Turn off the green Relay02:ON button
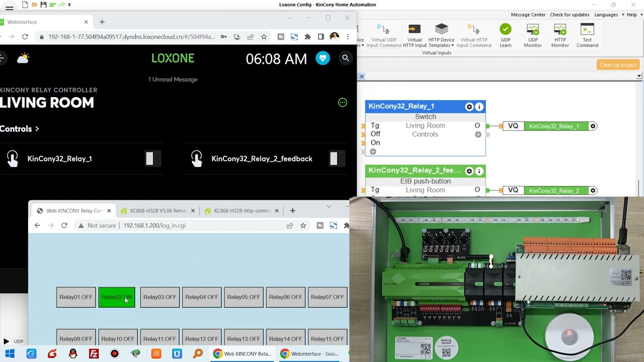Image resolution: width=644 pixels, height=362 pixels. click(117, 297)
